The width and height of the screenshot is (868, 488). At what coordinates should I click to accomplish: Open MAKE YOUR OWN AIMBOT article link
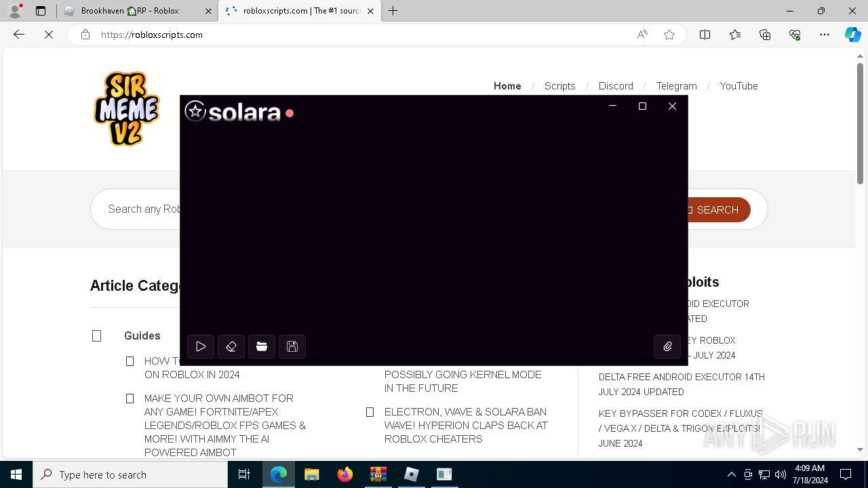224,425
